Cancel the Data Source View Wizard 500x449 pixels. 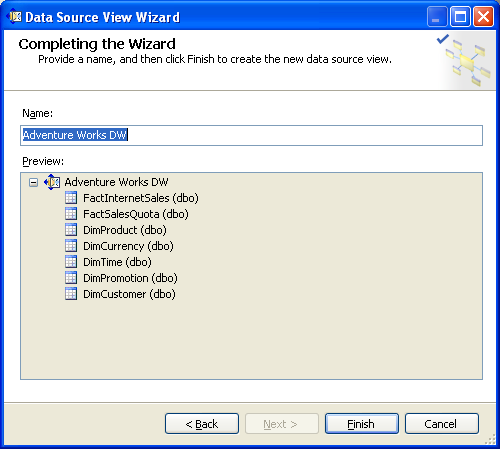click(x=442, y=424)
